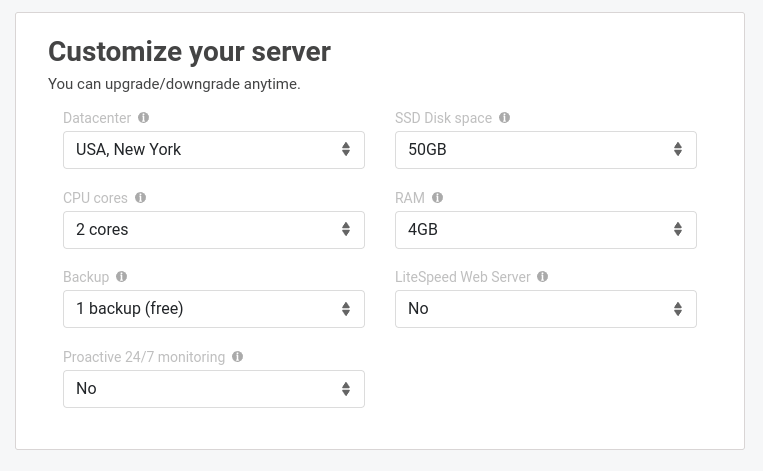Viewport: 763px width, 471px height.
Task: Expand the LiteSpeed Web Server dropdown
Action: click(545, 309)
